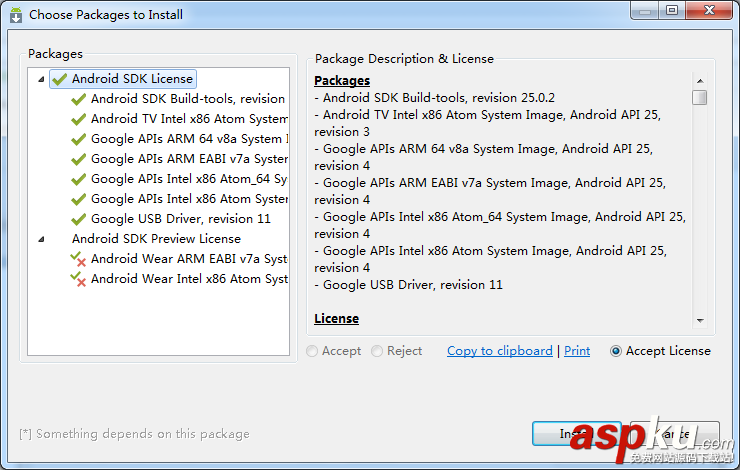740x470 pixels.
Task: Click the checkmark icon for Google APIs ARM 64 v8a
Action: pos(79,139)
